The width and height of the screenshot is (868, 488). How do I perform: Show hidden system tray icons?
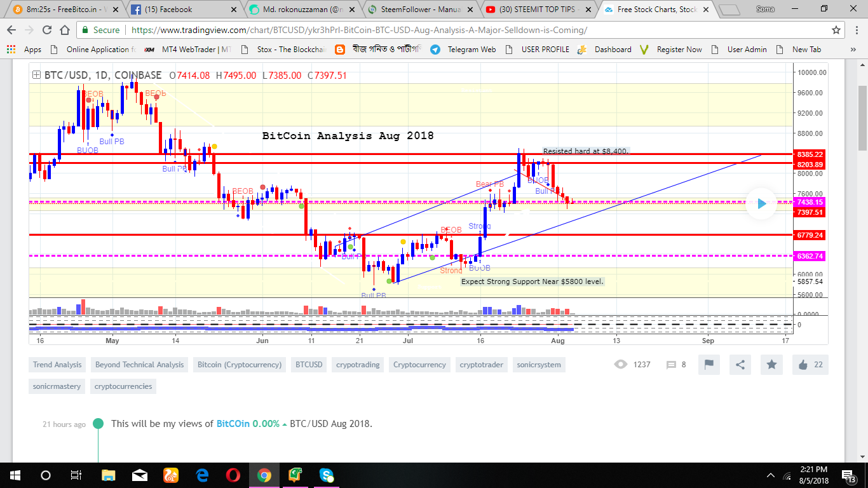771,475
